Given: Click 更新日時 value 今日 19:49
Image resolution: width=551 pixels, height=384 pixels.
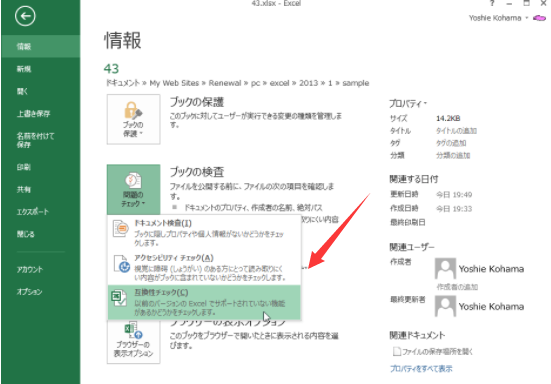Looking at the screenshot, I should coord(454,194).
